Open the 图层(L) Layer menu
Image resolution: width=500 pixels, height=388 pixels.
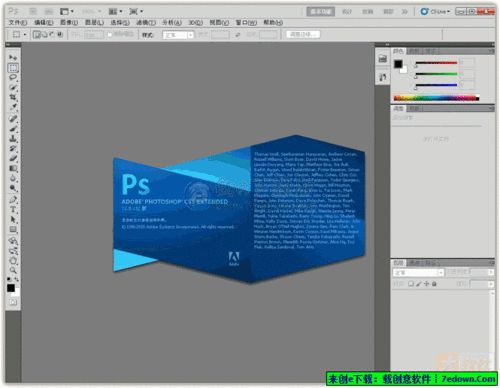coord(94,22)
